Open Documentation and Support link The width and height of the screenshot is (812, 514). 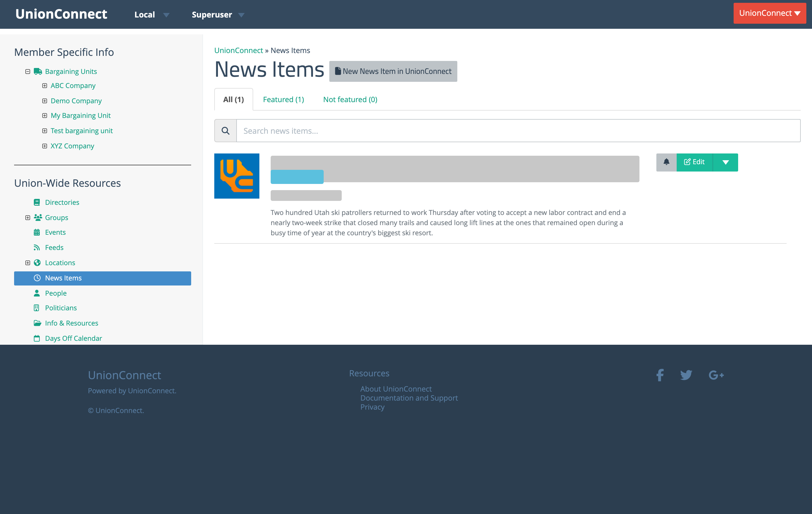pos(409,398)
